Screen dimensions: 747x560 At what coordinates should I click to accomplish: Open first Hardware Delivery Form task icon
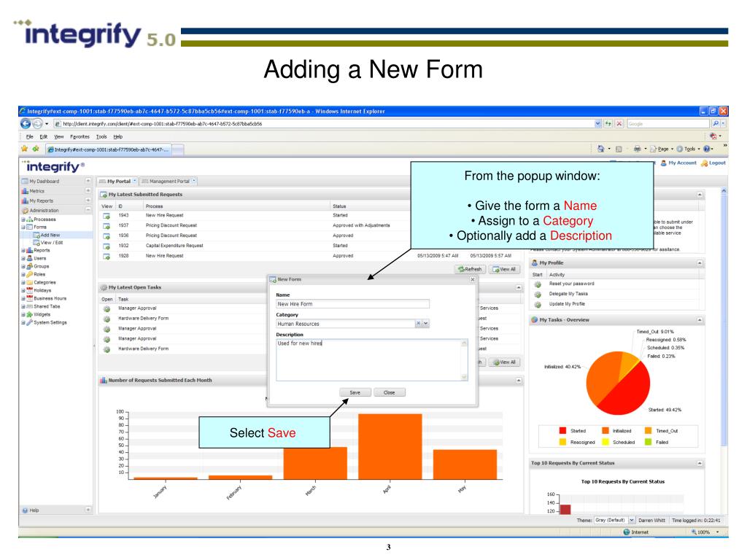click(x=107, y=319)
